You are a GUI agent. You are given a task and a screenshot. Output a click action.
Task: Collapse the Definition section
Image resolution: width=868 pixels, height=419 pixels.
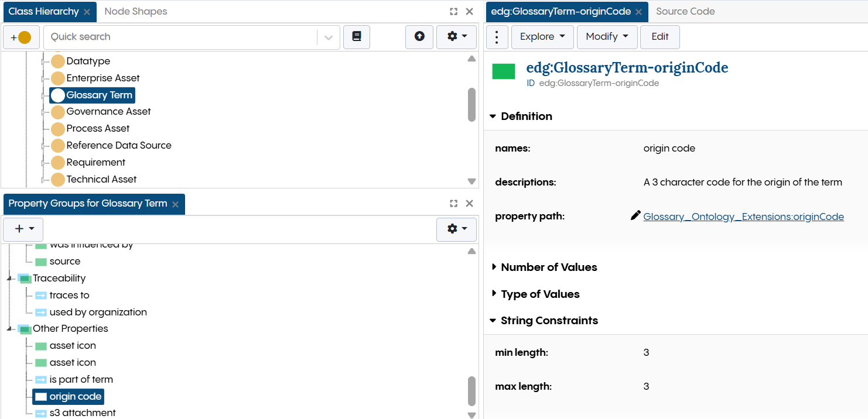point(492,116)
